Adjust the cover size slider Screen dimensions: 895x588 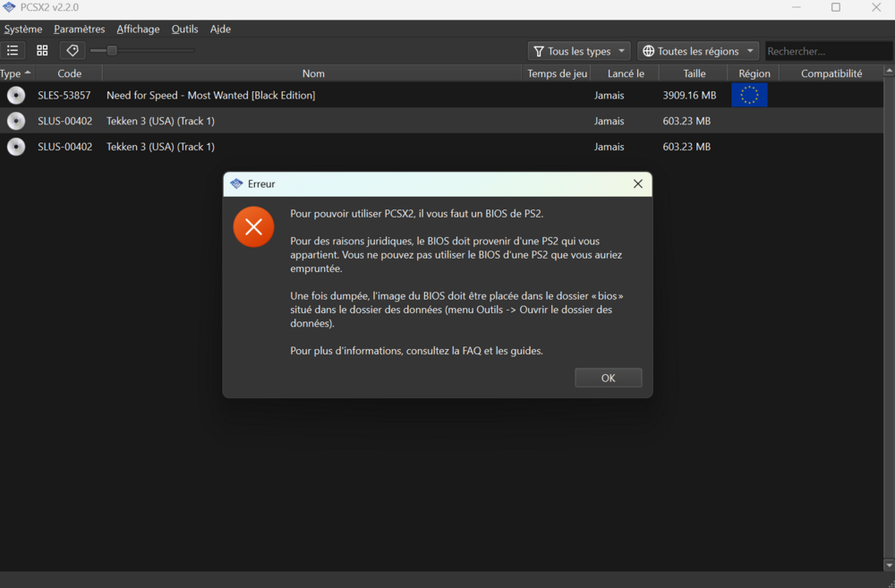pyautogui.click(x=112, y=51)
